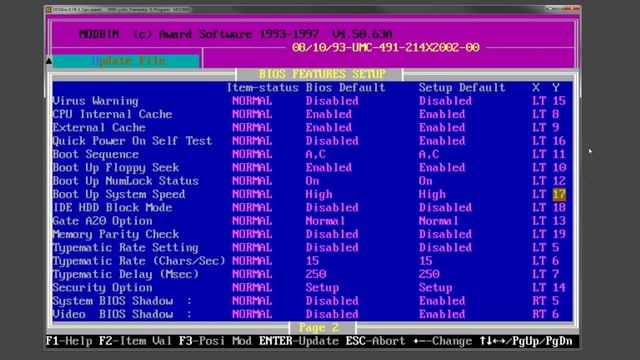Screen dimensions: 640x360
Task: Click Setup Default Enabled for Quick Power On Self Test
Action: tap(442, 141)
